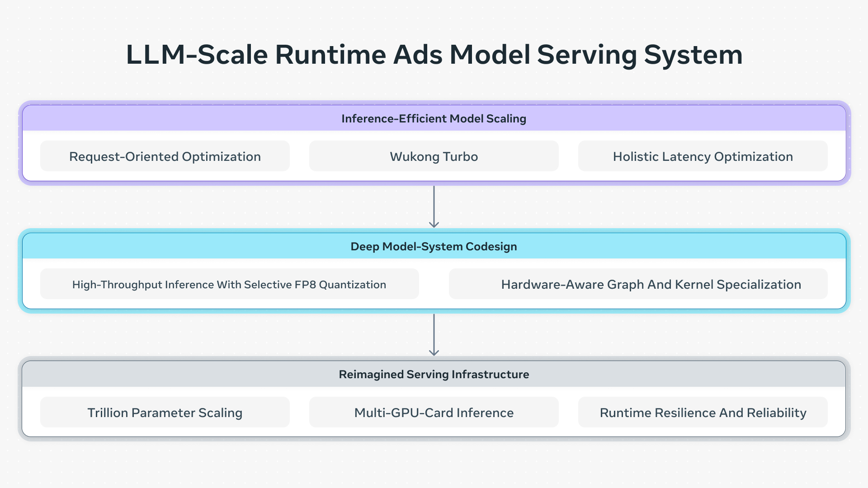Click the Trillion Parameter Scaling box
The height and width of the screenshot is (488, 868).
click(165, 413)
